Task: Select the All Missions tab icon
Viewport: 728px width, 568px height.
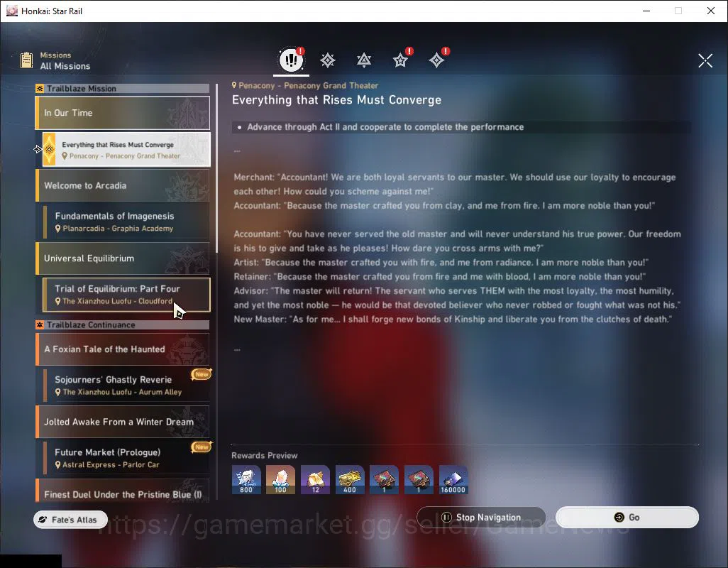Action: [x=291, y=60]
